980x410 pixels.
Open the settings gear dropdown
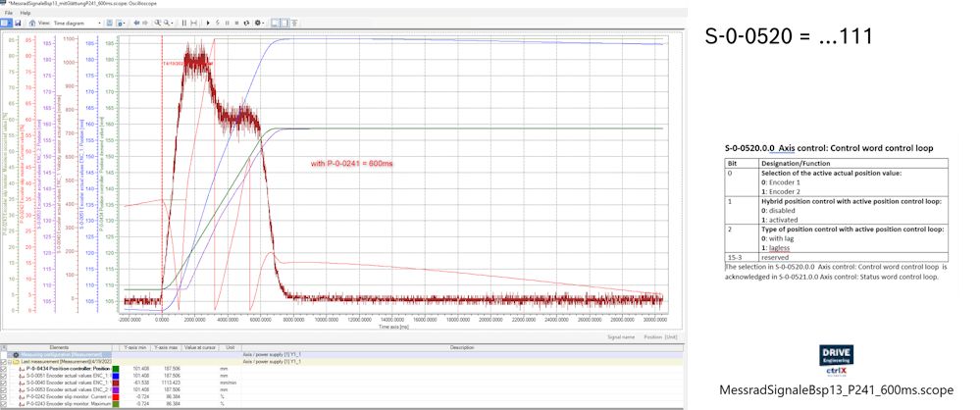259,23
